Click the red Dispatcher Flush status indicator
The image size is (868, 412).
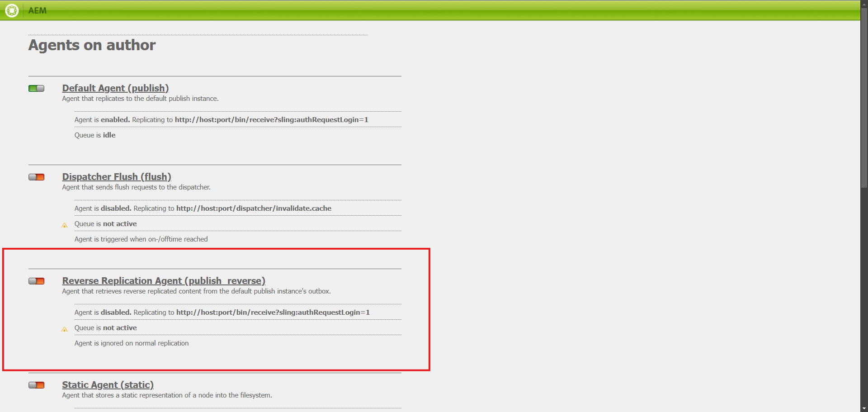point(36,177)
